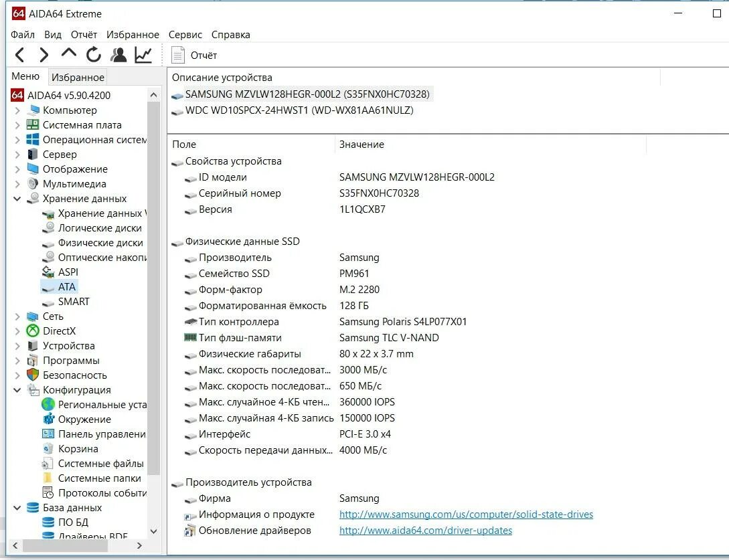
Task: Go back with the left arrow toolbar icon
Action: pyautogui.click(x=19, y=55)
